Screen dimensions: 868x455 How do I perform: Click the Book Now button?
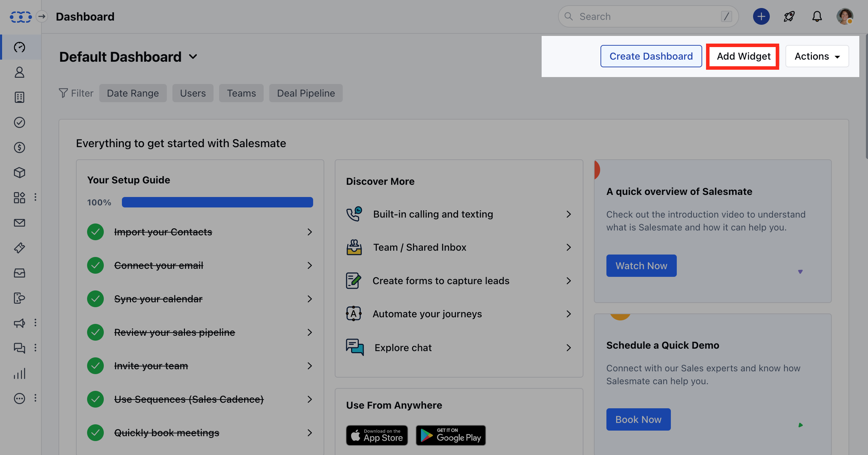(x=638, y=419)
